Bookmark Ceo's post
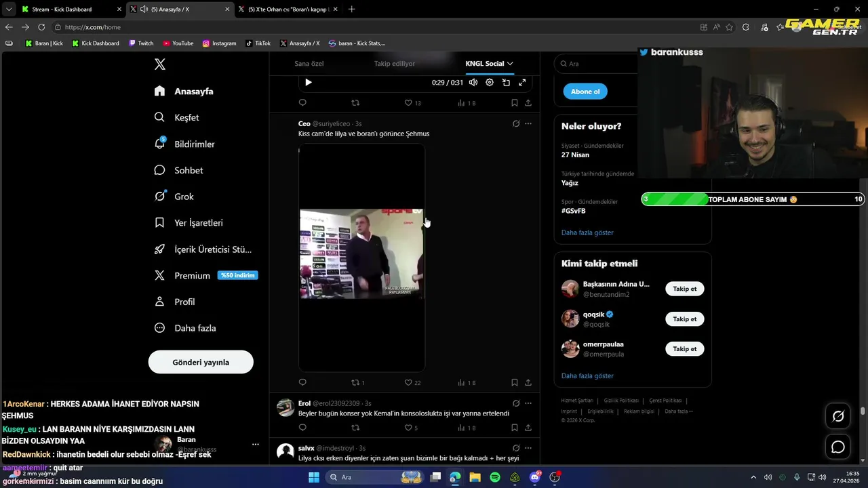Viewport: 868px width, 488px height. [515, 382]
